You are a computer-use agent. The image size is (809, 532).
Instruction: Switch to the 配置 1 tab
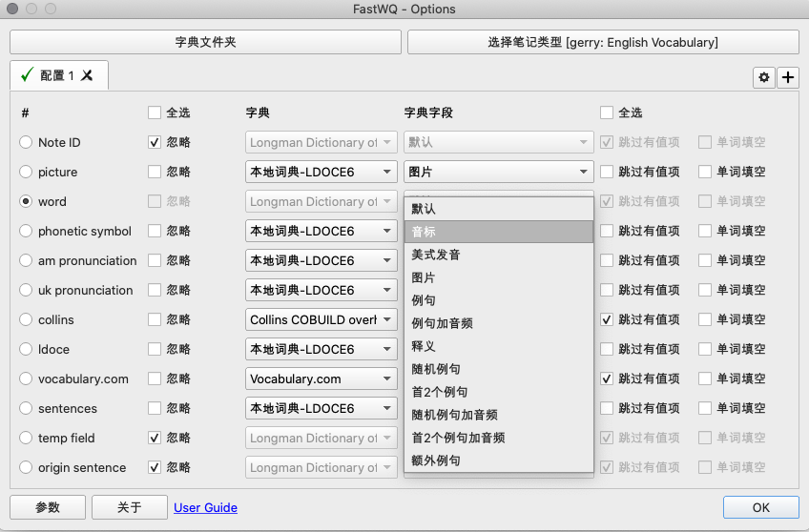[58, 75]
